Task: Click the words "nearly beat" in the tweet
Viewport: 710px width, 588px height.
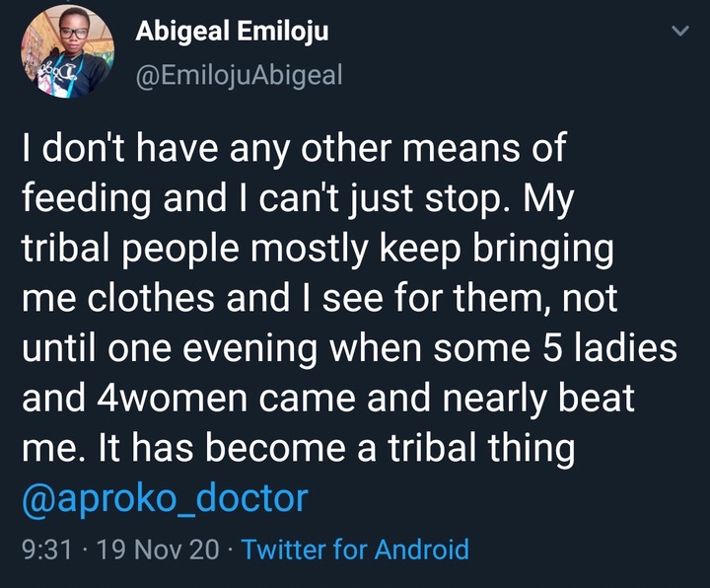Action: [x=538, y=400]
